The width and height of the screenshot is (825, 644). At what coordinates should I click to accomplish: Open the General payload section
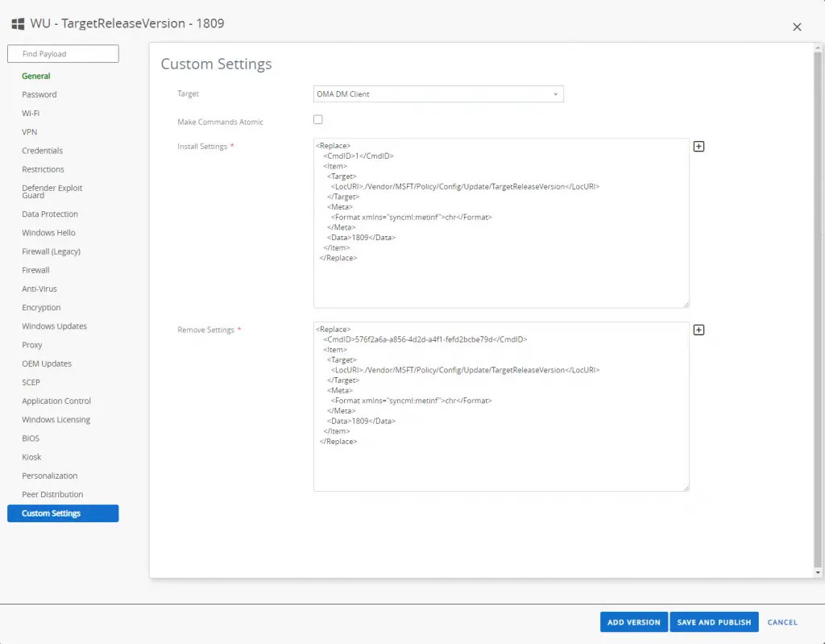pos(35,76)
